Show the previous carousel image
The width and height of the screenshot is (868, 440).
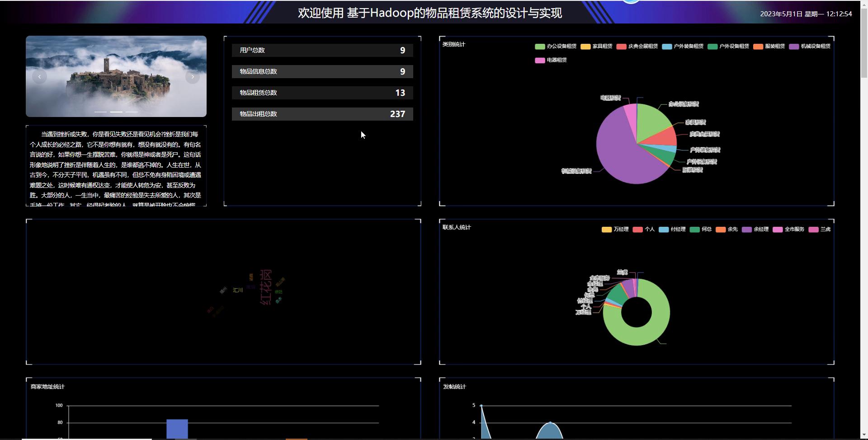click(x=39, y=77)
